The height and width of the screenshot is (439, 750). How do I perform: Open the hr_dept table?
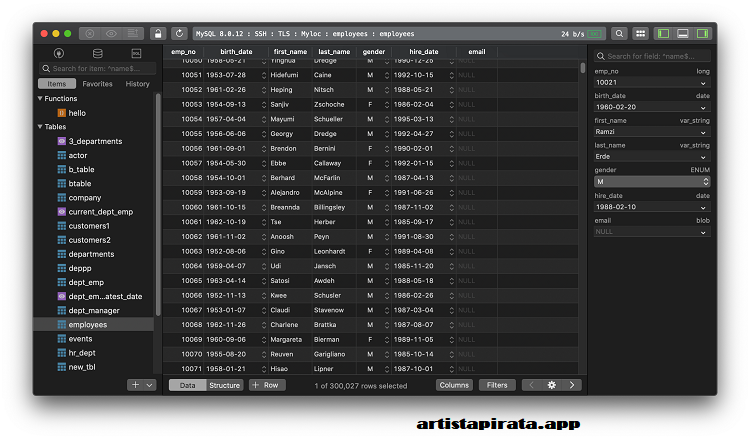coord(82,353)
